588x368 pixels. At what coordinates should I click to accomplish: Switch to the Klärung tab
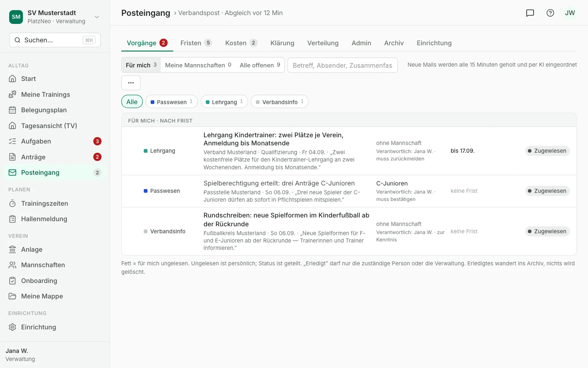[282, 43]
